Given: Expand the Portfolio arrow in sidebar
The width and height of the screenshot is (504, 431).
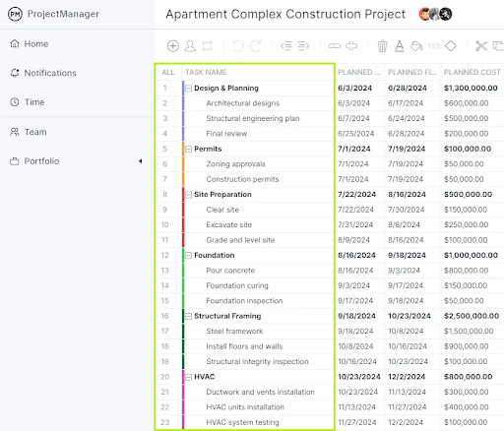Looking at the screenshot, I should coord(141,161).
